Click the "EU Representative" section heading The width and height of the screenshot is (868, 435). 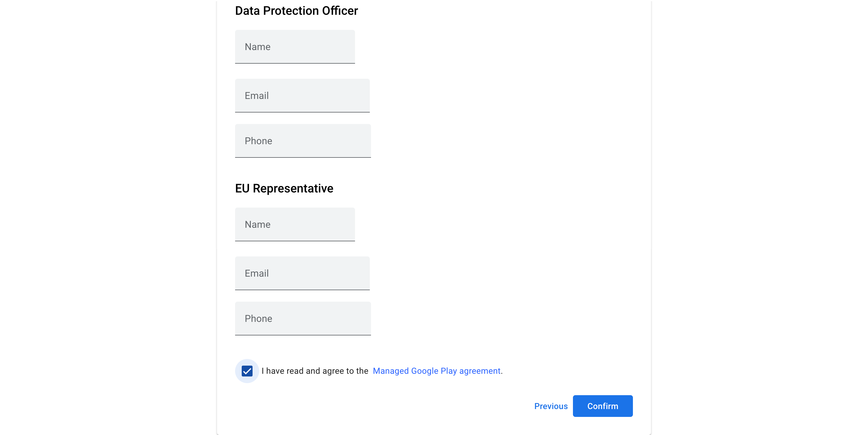pos(284,188)
